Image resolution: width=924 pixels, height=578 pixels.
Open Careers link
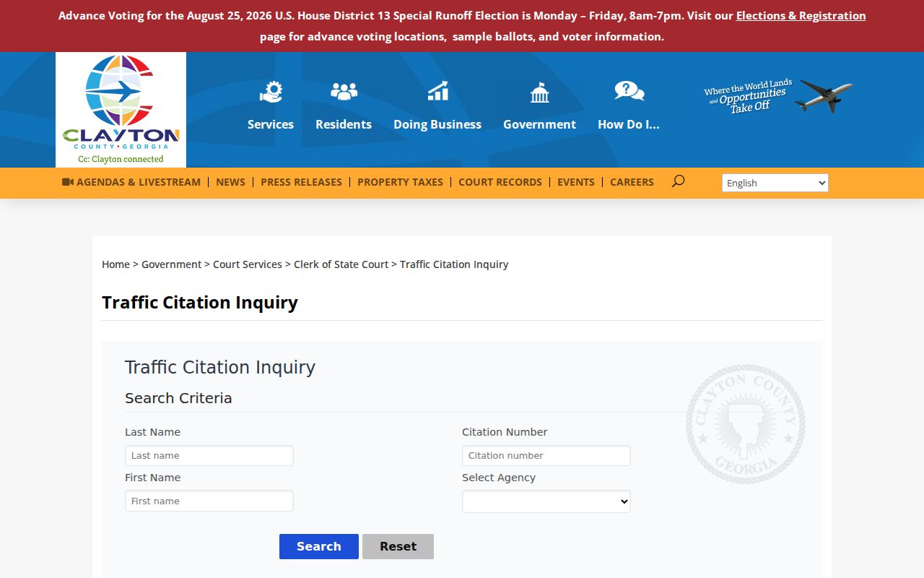point(632,182)
